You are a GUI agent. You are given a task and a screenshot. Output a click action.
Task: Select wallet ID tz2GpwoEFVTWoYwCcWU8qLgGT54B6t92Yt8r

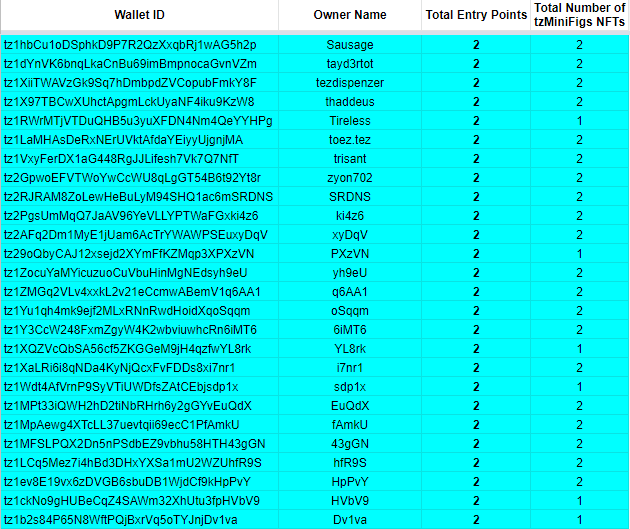tap(139, 178)
